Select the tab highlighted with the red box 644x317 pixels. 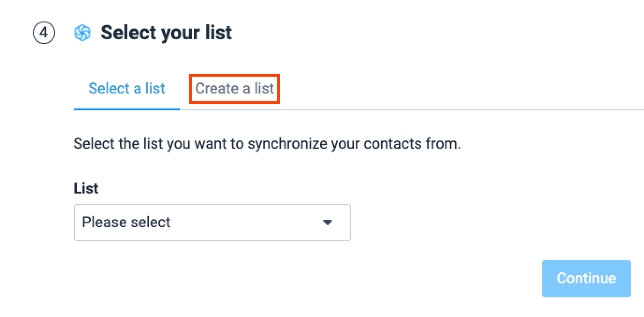coord(234,88)
